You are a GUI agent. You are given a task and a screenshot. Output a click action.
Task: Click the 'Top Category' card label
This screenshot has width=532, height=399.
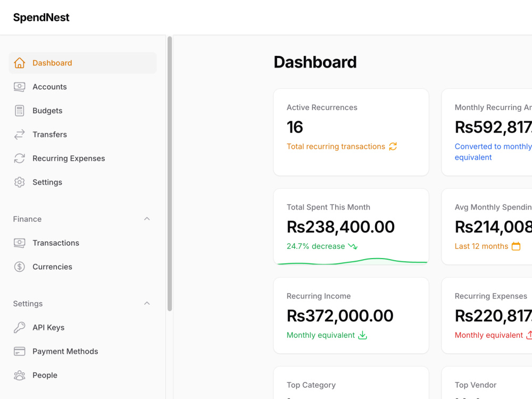pos(311,385)
